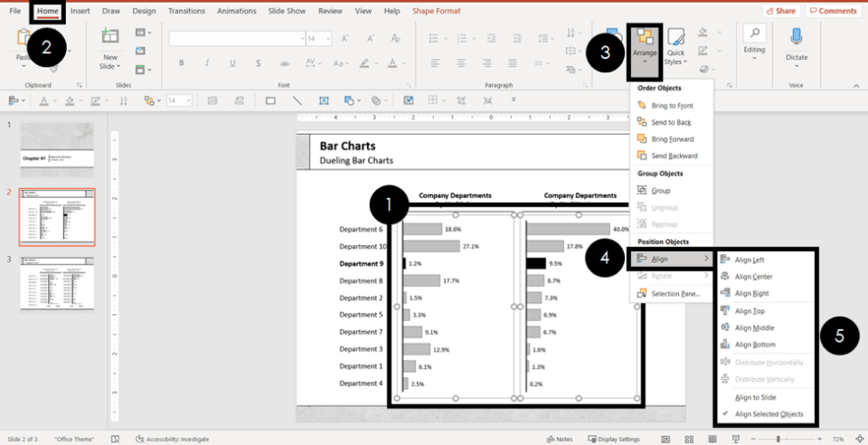Choose Align Left
The image size is (868, 445).
pos(750,260)
